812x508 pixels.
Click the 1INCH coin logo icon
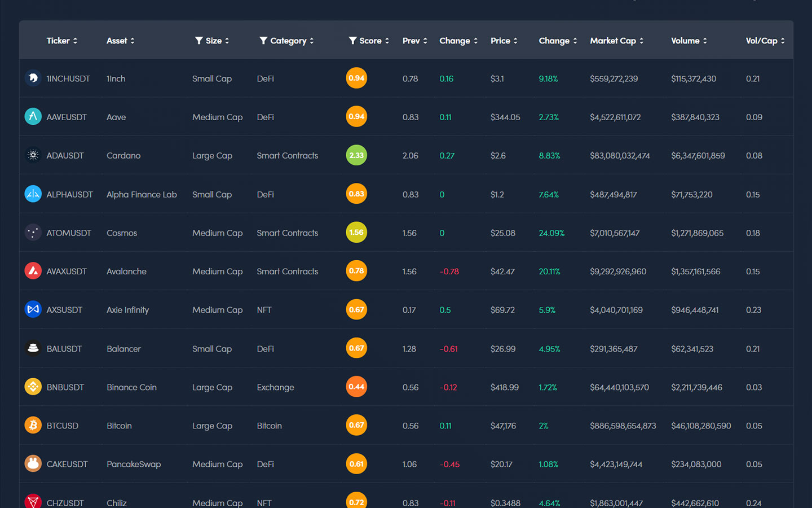33,78
